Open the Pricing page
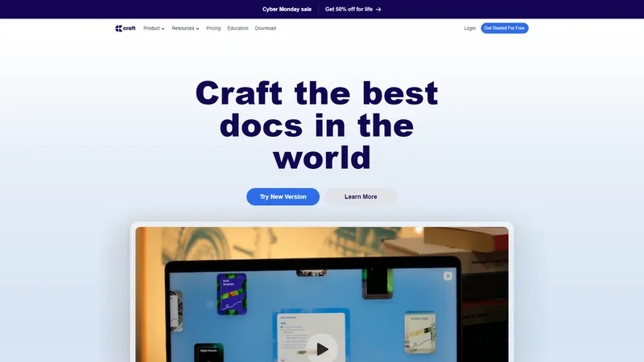 (x=213, y=28)
